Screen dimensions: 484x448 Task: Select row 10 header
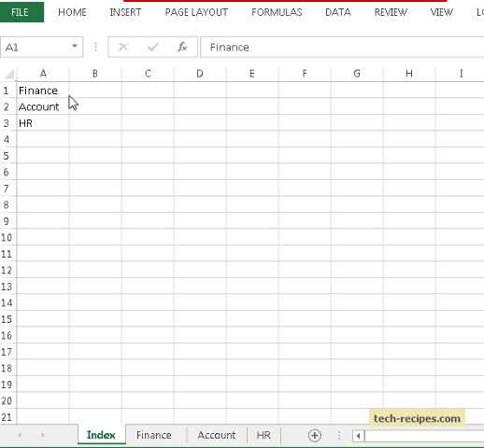click(7, 238)
